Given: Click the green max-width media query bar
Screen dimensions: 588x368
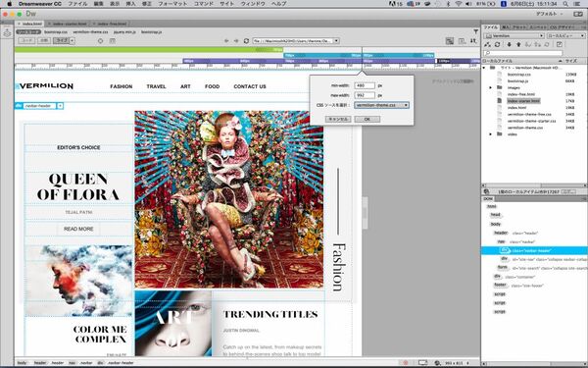Looking at the screenshot, I should (x=149, y=50).
